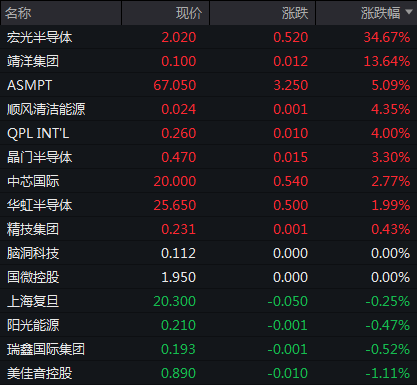Select 脑洞科技 in the list

pyautogui.click(x=33, y=253)
